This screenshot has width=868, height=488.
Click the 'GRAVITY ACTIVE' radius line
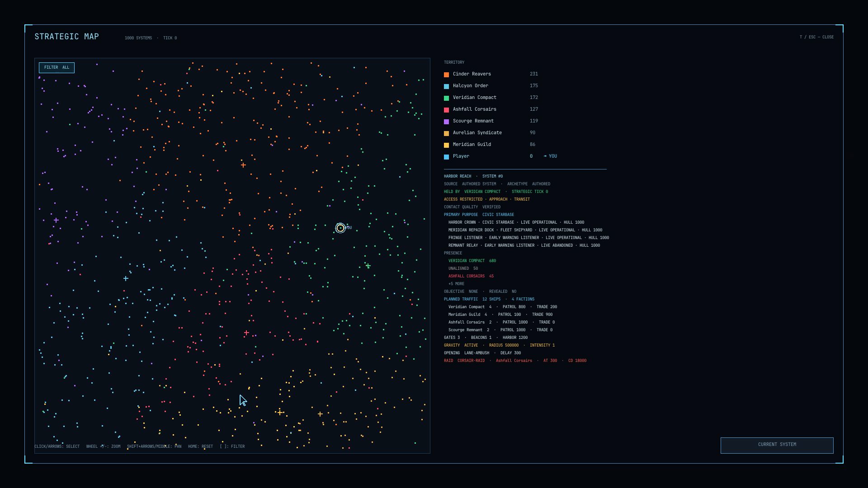(x=499, y=345)
